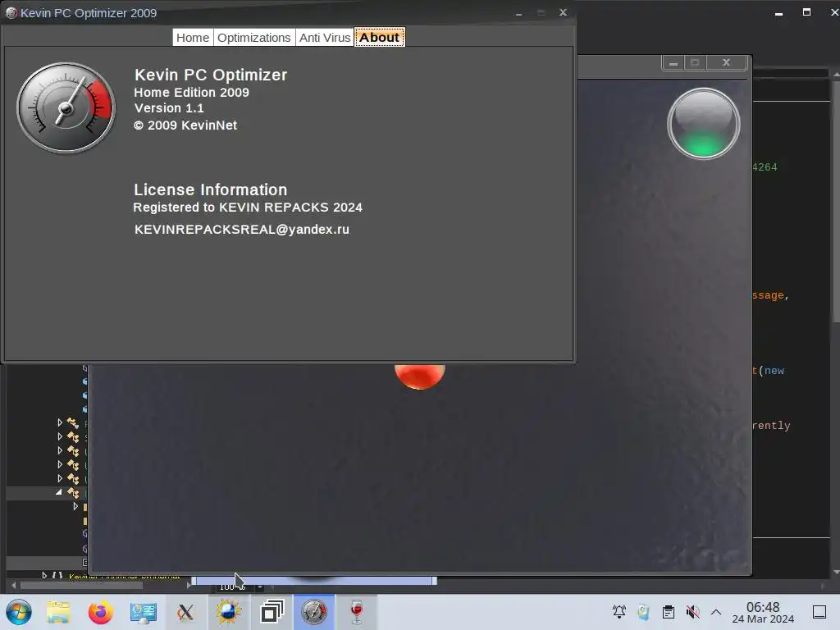Click the 'Version 1.1' text
The image size is (840, 630).
[169, 108]
